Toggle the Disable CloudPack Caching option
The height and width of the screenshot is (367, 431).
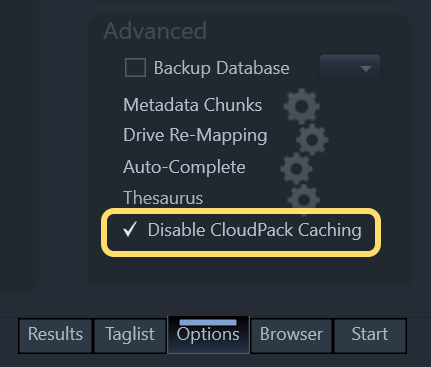(x=241, y=232)
